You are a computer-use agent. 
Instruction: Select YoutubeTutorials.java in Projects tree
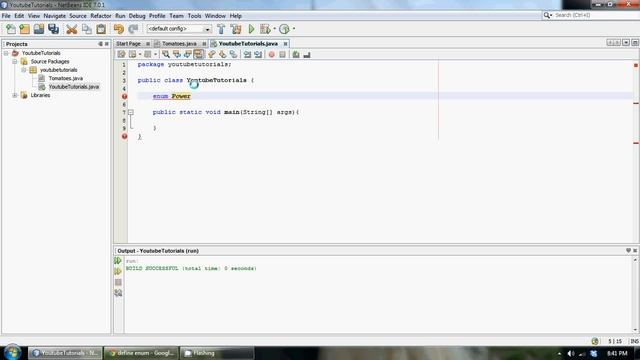coord(73,87)
